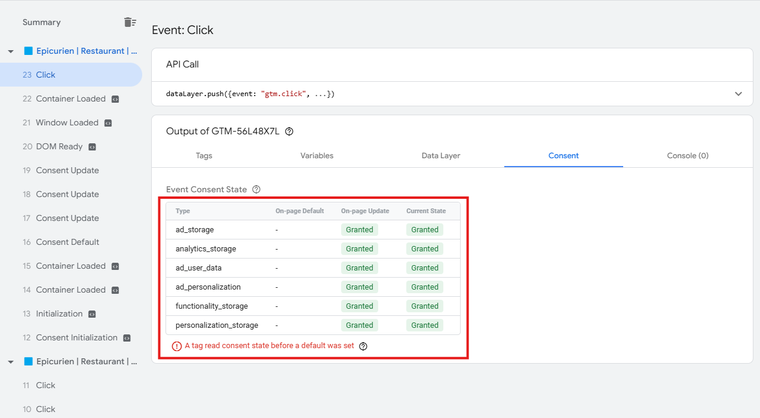The height and width of the screenshot is (418, 760).
Task: Select event 16 Consent Default
Action: point(67,242)
